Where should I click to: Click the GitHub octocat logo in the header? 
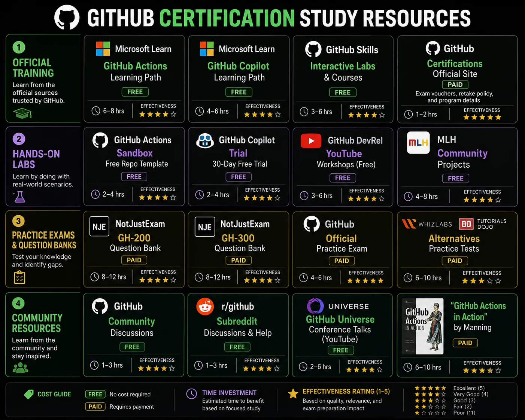67,17
